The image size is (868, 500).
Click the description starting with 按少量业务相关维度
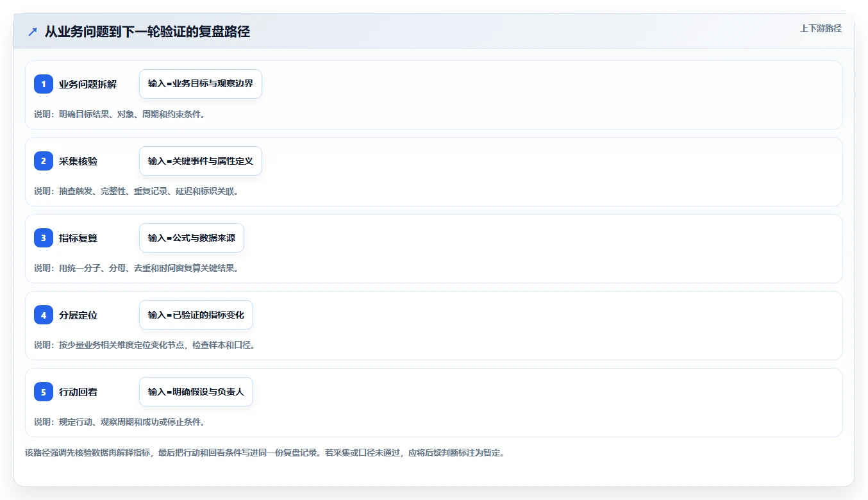pyautogui.click(x=145, y=345)
